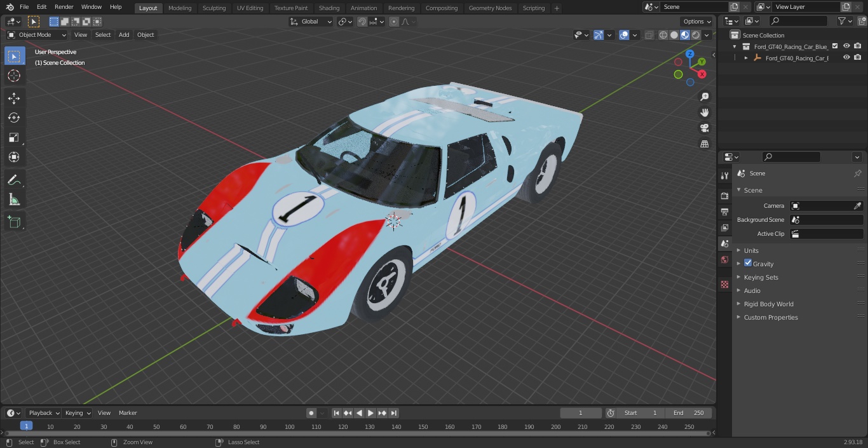
Task: Click the viewport zoom magnifier icon
Action: point(705,97)
